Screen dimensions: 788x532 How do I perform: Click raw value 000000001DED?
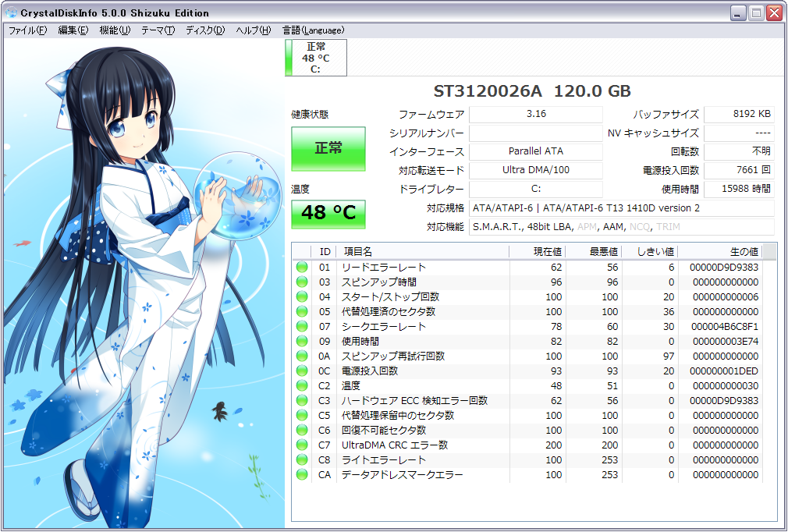(724, 371)
